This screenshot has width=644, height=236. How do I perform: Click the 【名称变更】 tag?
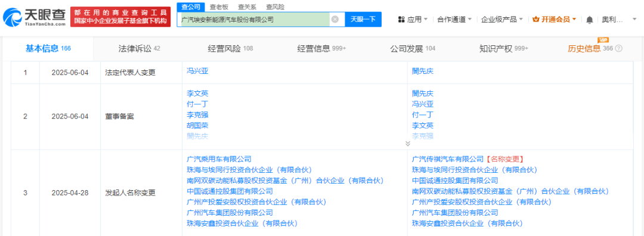(505, 159)
